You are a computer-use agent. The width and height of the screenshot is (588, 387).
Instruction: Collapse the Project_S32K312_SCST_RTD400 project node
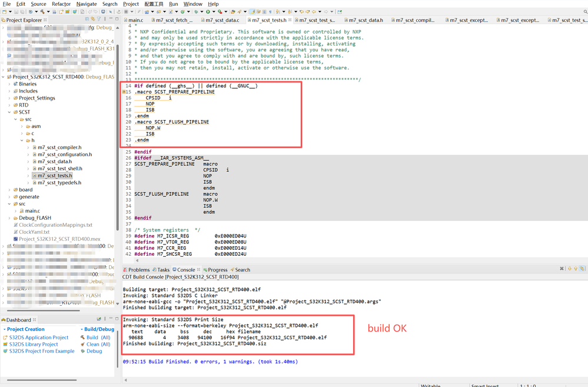(4, 77)
